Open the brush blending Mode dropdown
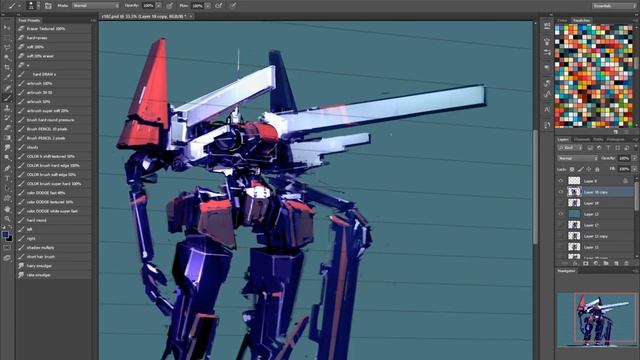Image resolution: width=640 pixels, height=360 pixels. 96,6
